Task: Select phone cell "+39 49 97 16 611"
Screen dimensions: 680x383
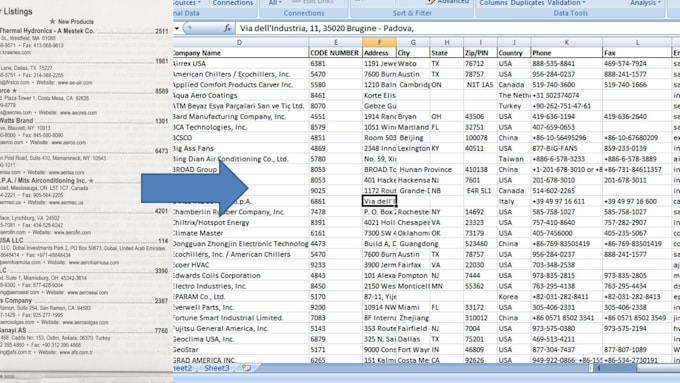Action: click(x=567, y=201)
